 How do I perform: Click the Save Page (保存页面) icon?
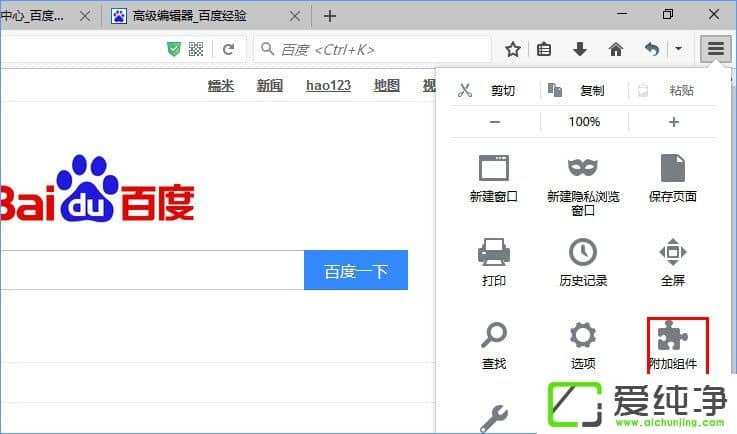(x=672, y=168)
